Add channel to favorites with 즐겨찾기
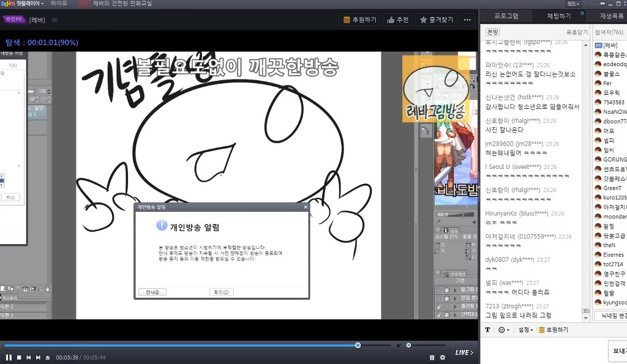This screenshot has height=364, width=627. [x=437, y=20]
